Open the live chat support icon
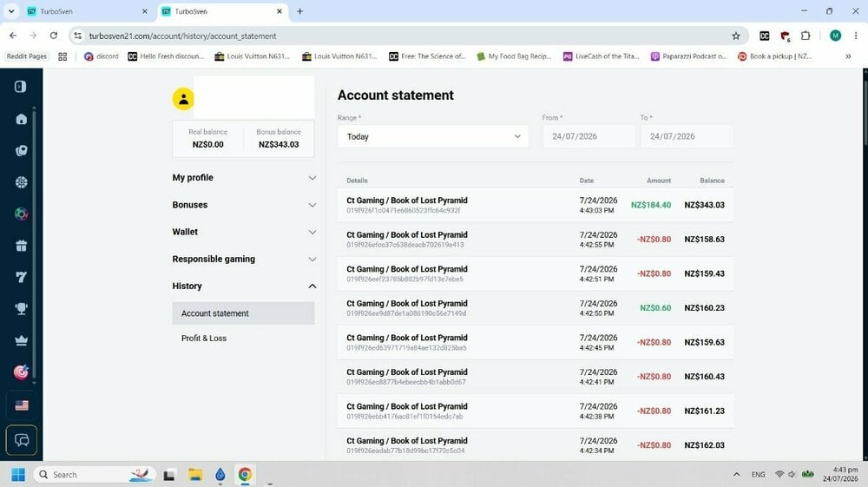This screenshot has height=487, width=868. (x=22, y=440)
